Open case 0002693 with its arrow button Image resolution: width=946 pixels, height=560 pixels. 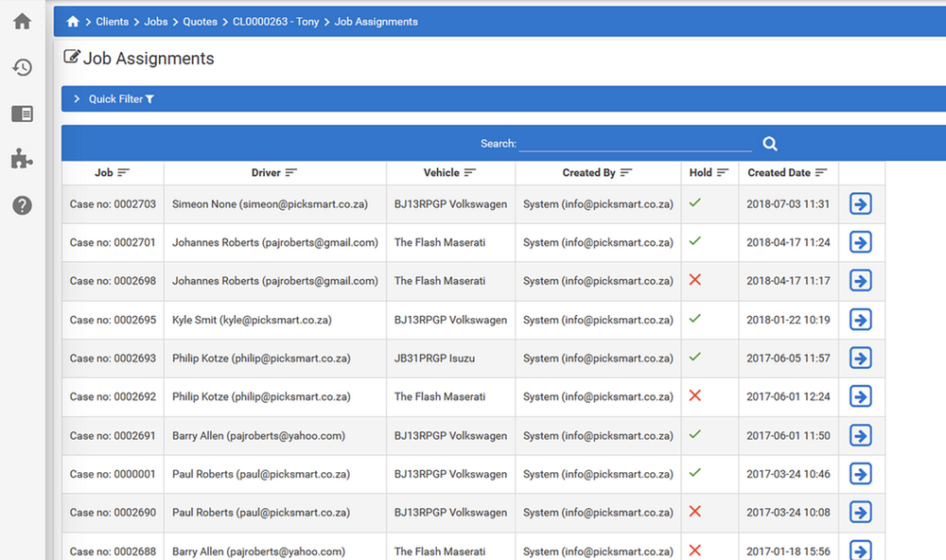tap(860, 359)
